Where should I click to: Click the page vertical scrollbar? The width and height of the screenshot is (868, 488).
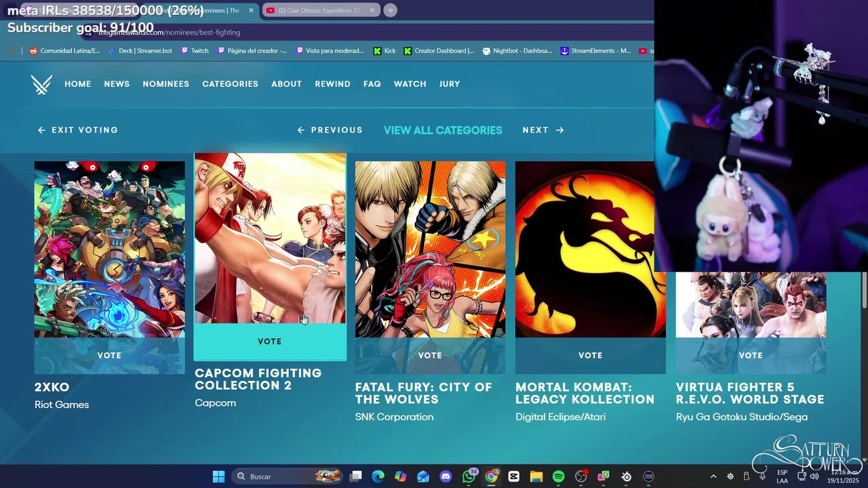(x=864, y=291)
